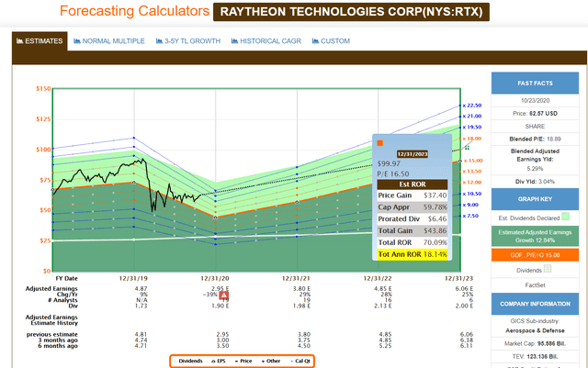Click the Div Yld: 3.04% fact

(535, 182)
